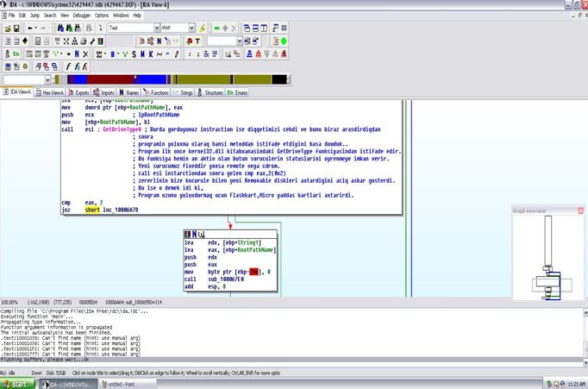
Task: Click the Disk: 53GB status entry
Action: click(x=56, y=373)
